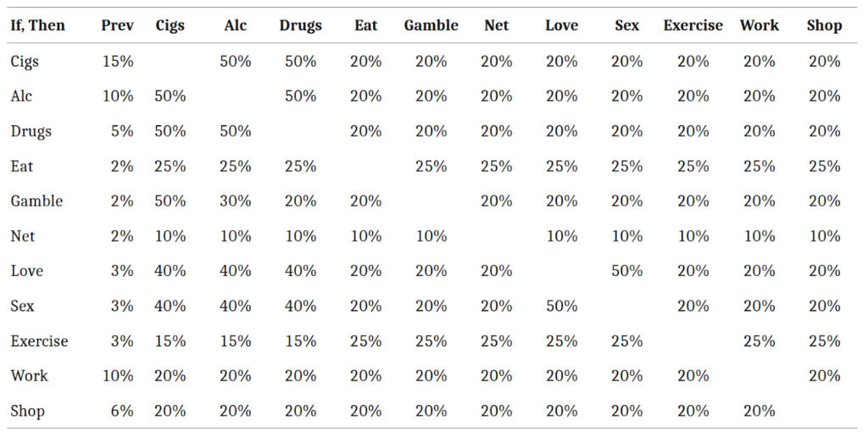The width and height of the screenshot is (868, 437).
Task: Click the Work row label
Action: pyautogui.click(x=29, y=375)
